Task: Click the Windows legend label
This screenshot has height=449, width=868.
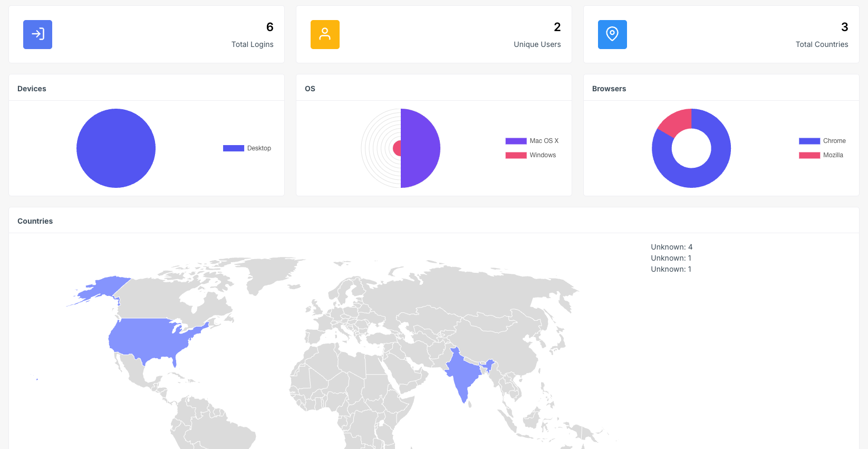Action: coord(543,155)
